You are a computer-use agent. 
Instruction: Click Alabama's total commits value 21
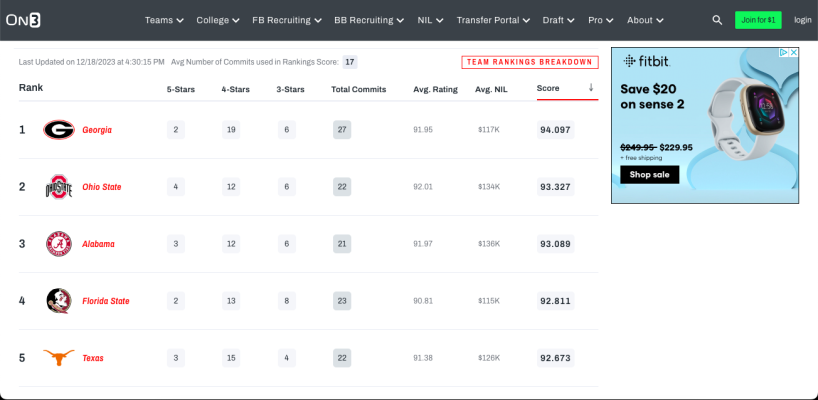click(x=342, y=244)
